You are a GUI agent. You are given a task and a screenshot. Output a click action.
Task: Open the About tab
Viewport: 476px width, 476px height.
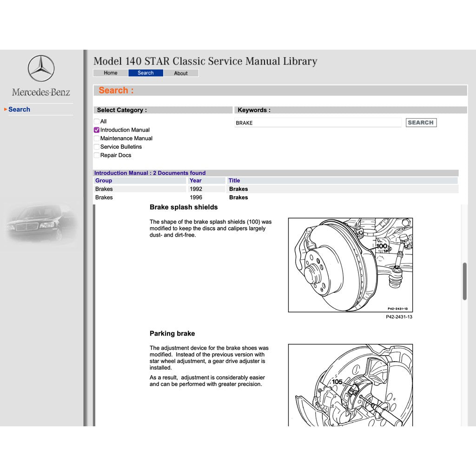(x=181, y=73)
